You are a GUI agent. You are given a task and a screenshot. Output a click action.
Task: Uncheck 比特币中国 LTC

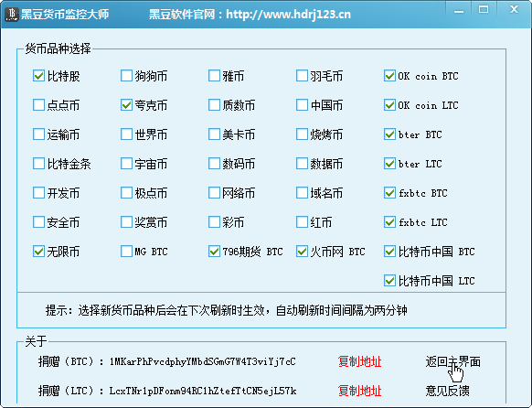click(x=389, y=281)
